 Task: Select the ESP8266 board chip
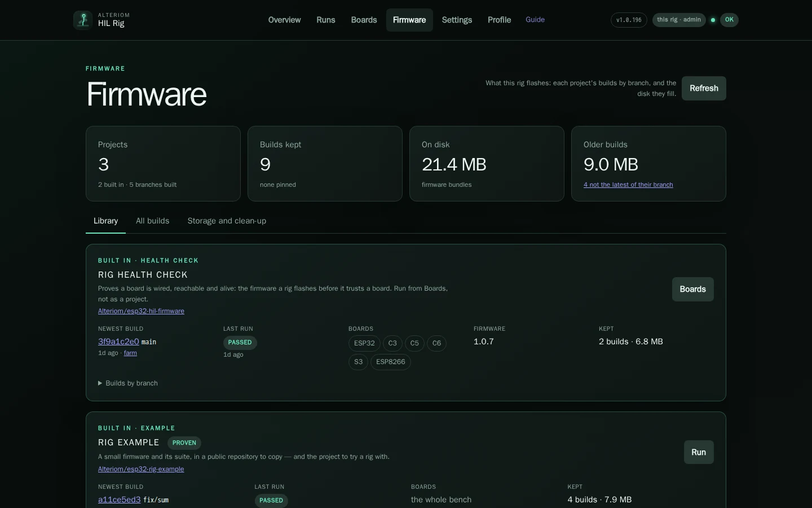click(391, 362)
